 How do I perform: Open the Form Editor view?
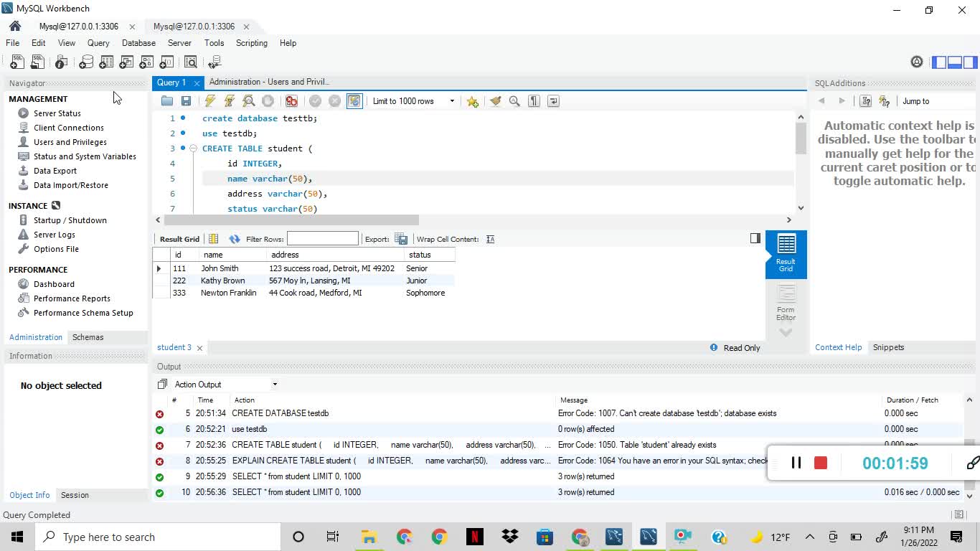tap(786, 302)
